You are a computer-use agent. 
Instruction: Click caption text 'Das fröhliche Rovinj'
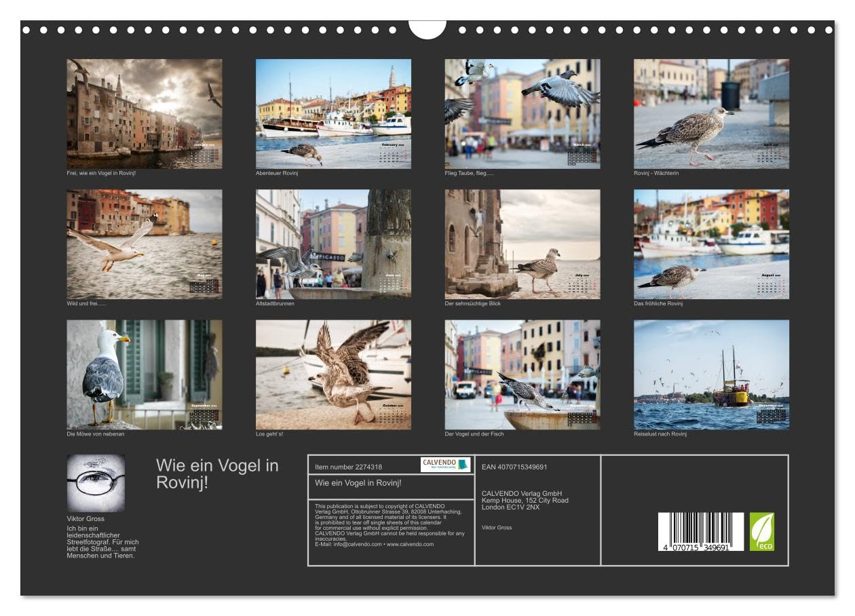[x=658, y=304]
